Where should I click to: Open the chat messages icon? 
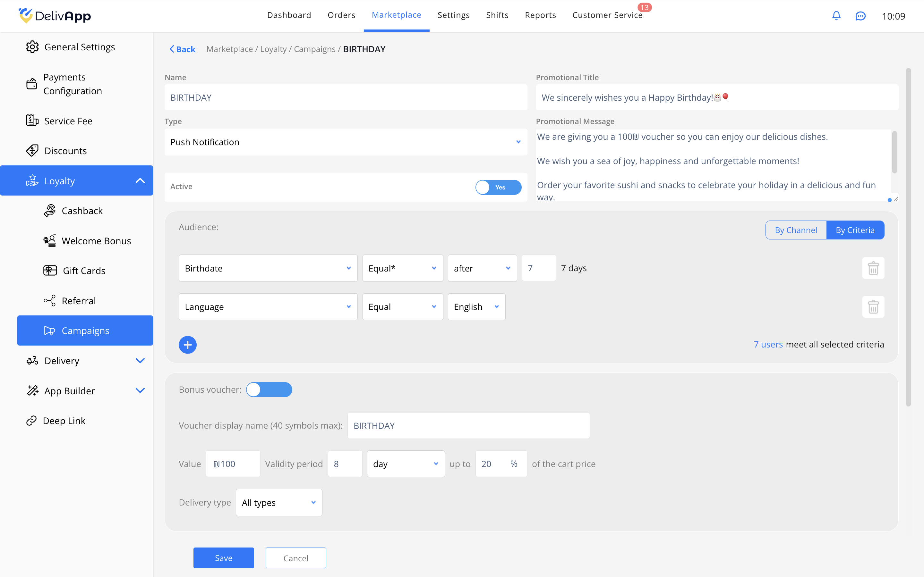tap(860, 16)
